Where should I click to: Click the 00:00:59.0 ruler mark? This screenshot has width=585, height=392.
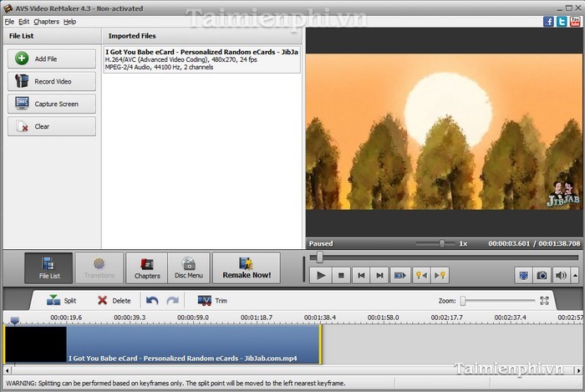point(193,318)
